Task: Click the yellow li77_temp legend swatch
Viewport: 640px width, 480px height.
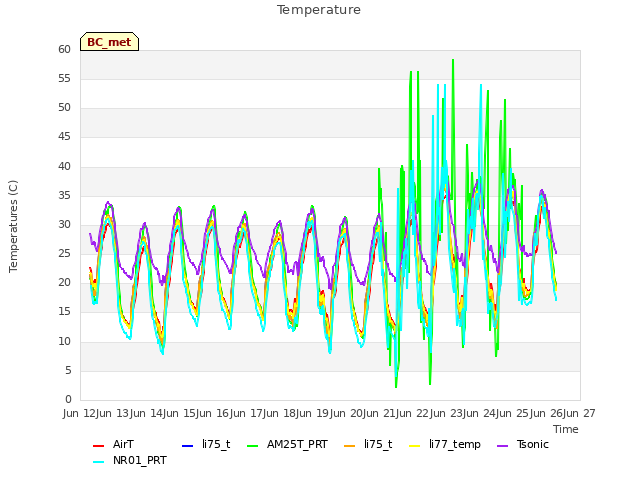Action: click(415, 446)
